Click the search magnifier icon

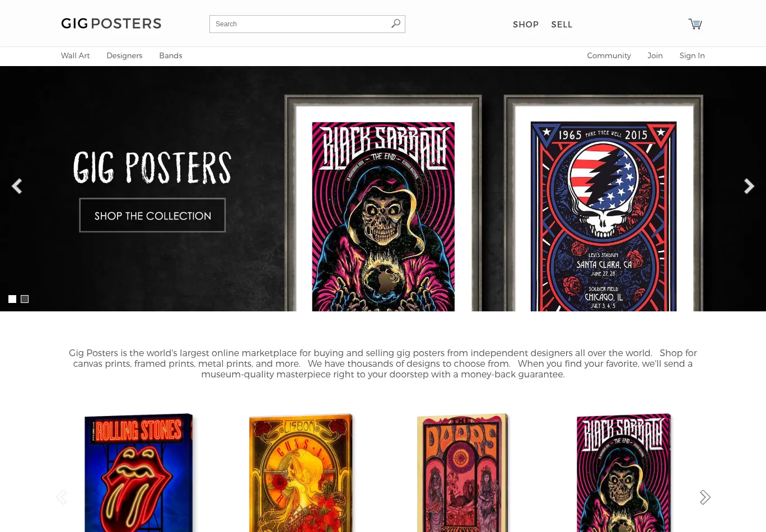coord(396,24)
